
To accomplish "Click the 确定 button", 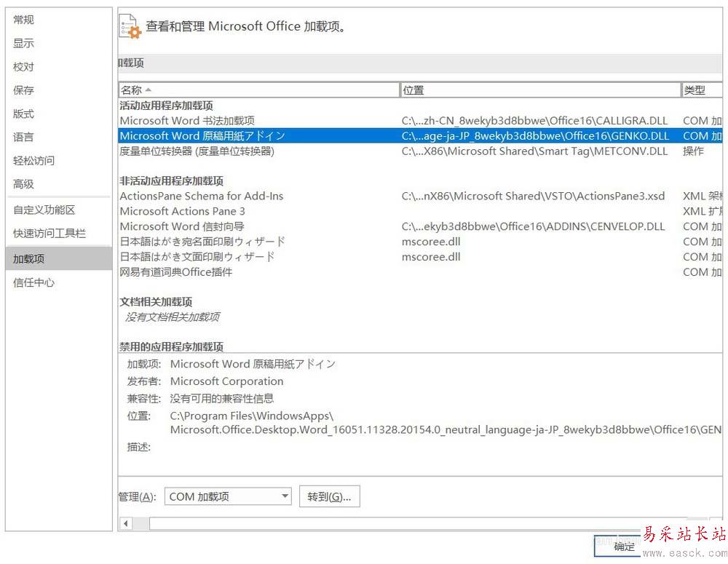I will [624, 547].
